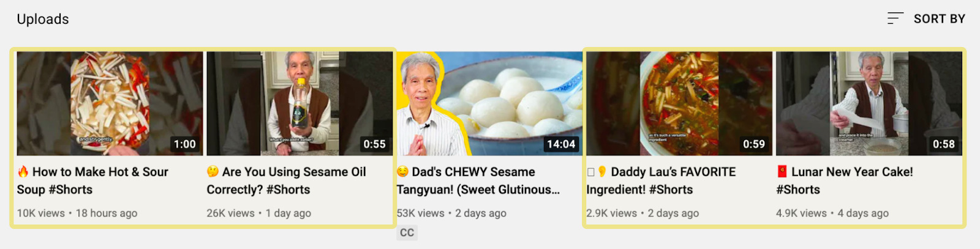Open the Sesame Tangyuan video thumbnail

(489, 103)
